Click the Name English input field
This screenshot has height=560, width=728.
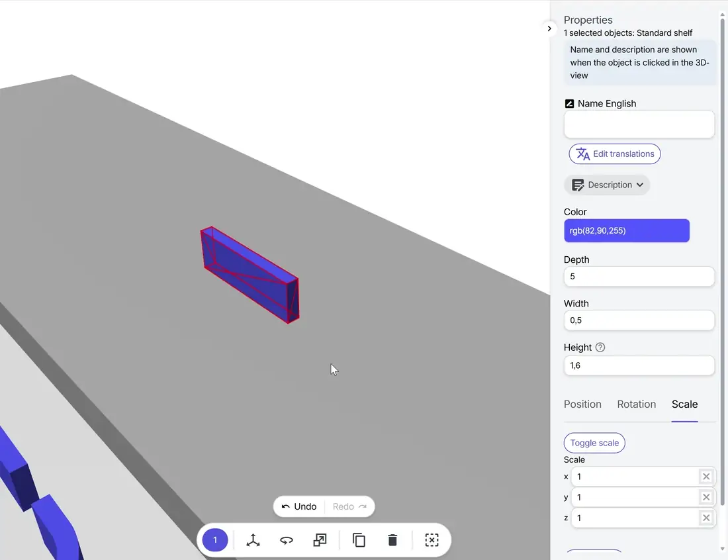click(639, 124)
